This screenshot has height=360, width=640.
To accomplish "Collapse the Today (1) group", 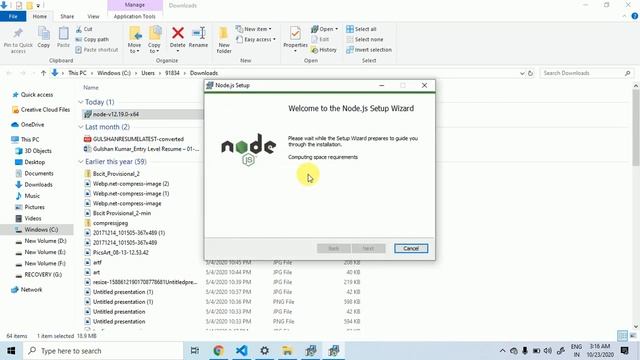I will (80, 102).
